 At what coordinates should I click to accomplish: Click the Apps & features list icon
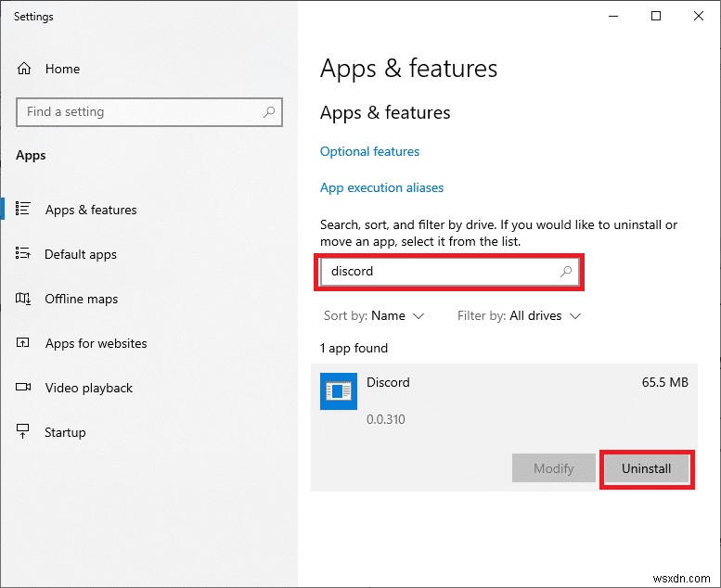[x=24, y=210]
